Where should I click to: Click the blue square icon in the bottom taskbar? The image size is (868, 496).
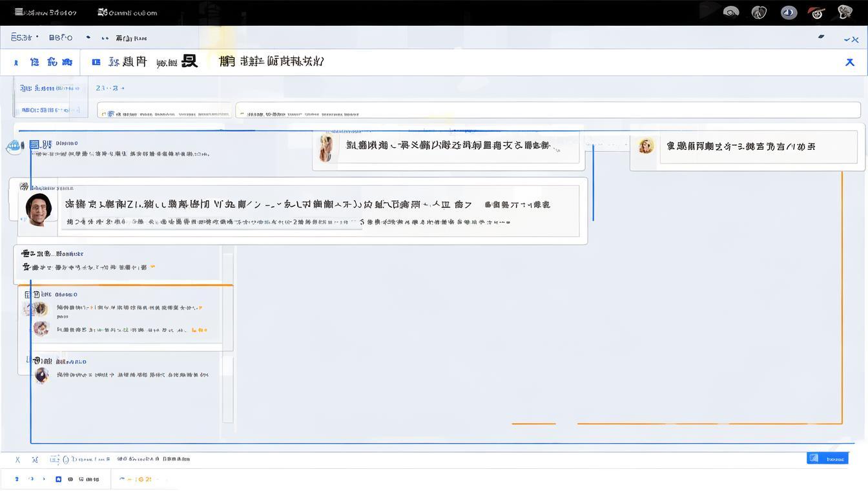58,479
